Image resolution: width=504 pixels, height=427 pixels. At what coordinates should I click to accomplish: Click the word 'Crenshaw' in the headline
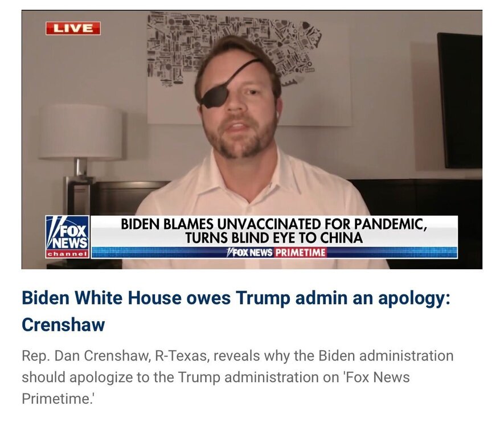[x=63, y=325]
